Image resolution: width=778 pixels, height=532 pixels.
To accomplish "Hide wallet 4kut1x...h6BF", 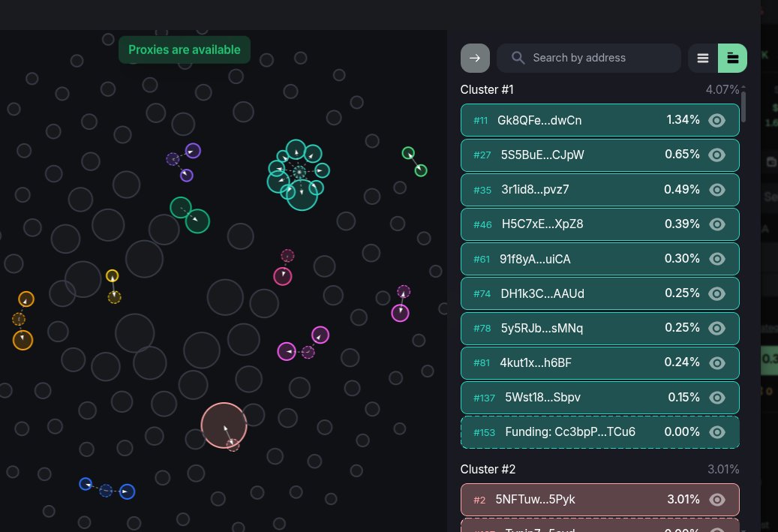I will click(717, 362).
